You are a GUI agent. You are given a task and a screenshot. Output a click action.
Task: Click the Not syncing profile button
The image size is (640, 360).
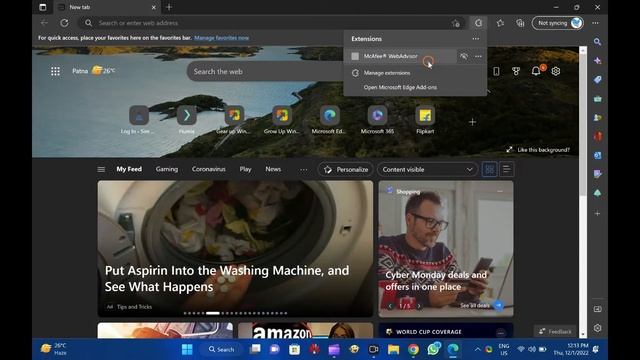pos(558,23)
